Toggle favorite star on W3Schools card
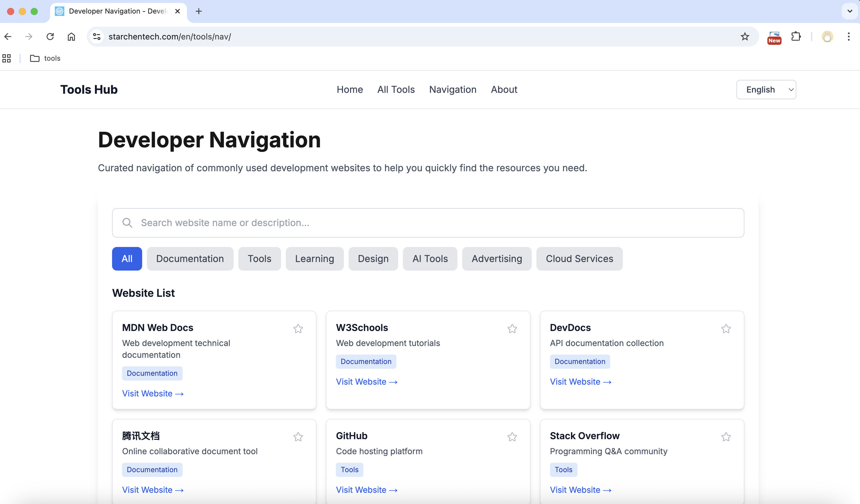Viewport: 860px width, 504px height. 512,328
